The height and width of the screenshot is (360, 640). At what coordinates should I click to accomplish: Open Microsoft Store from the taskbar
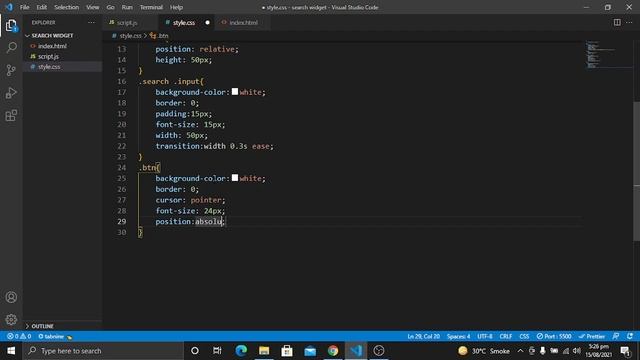287,351
